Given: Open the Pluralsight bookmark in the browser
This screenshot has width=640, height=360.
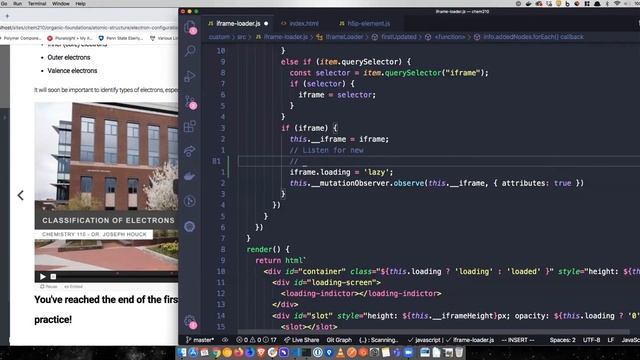Looking at the screenshot, I should click(x=70, y=38).
